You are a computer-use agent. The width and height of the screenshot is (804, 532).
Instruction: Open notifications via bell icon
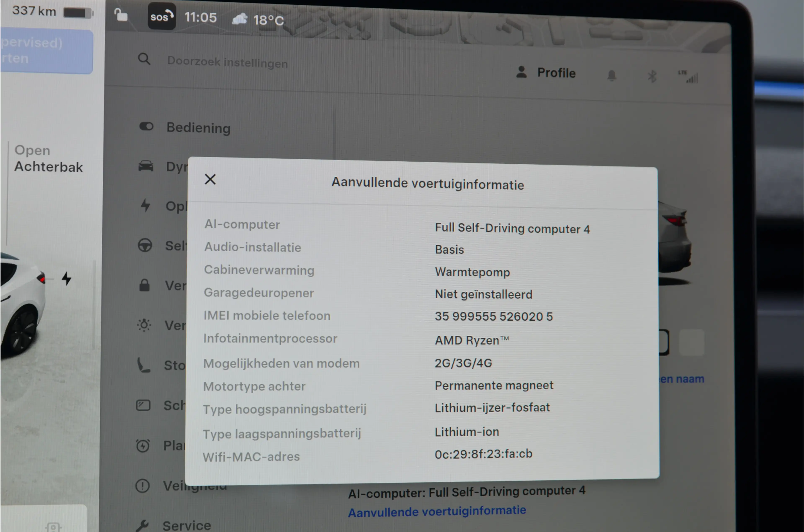(612, 75)
